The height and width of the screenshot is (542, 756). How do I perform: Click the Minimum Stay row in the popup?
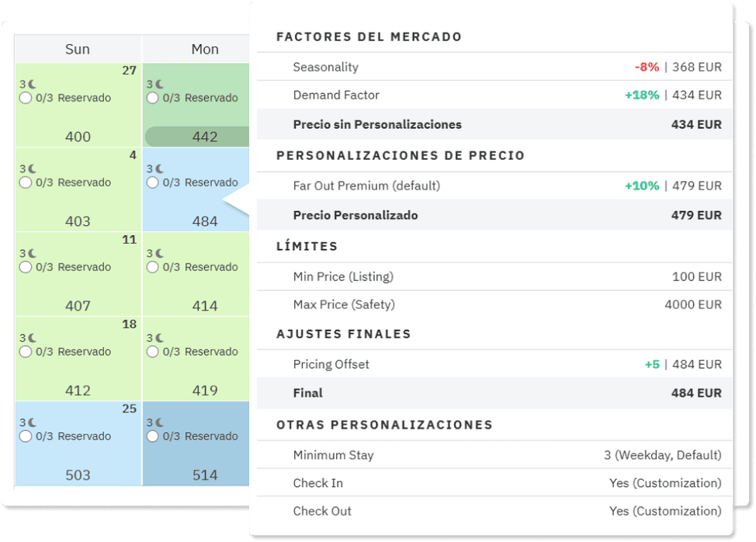click(x=494, y=455)
